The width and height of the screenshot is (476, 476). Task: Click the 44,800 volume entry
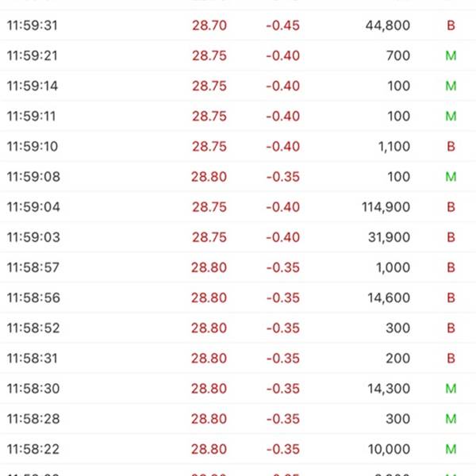388,25
